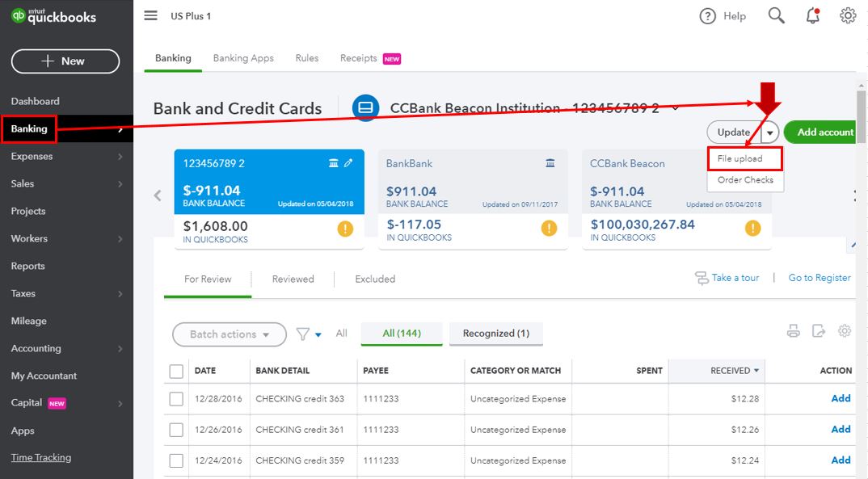Expand the Sales sidebar submenu
868x479 pixels.
(x=120, y=183)
